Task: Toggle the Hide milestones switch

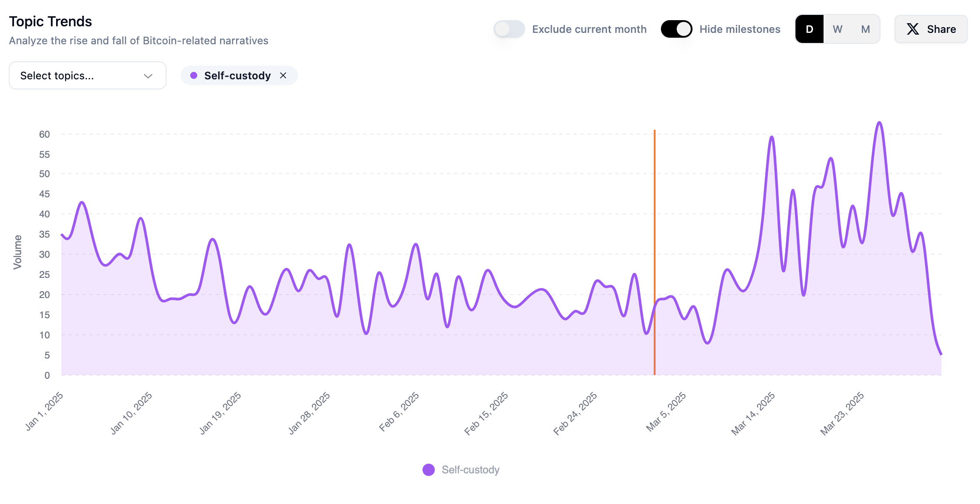Action: [676, 29]
